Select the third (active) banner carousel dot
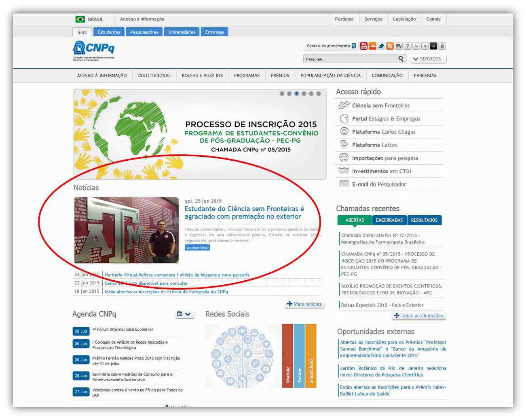Screen dimensions: 526x420 (296, 93)
